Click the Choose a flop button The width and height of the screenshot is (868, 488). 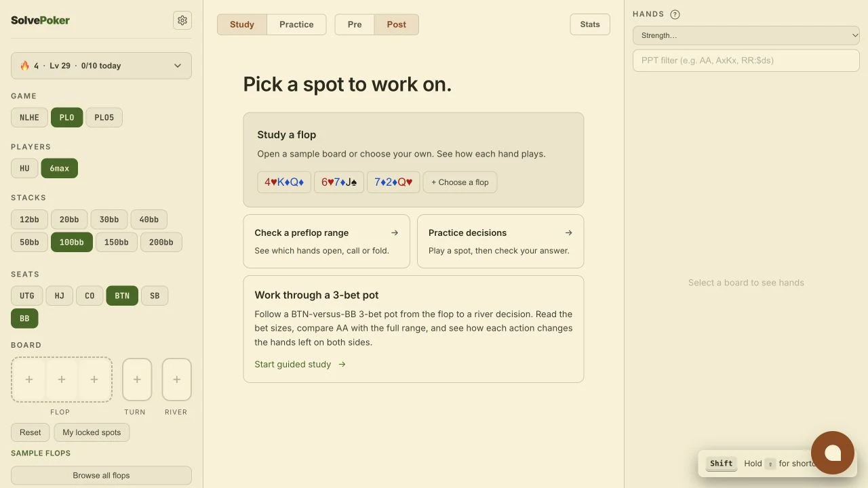[x=460, y=182]
